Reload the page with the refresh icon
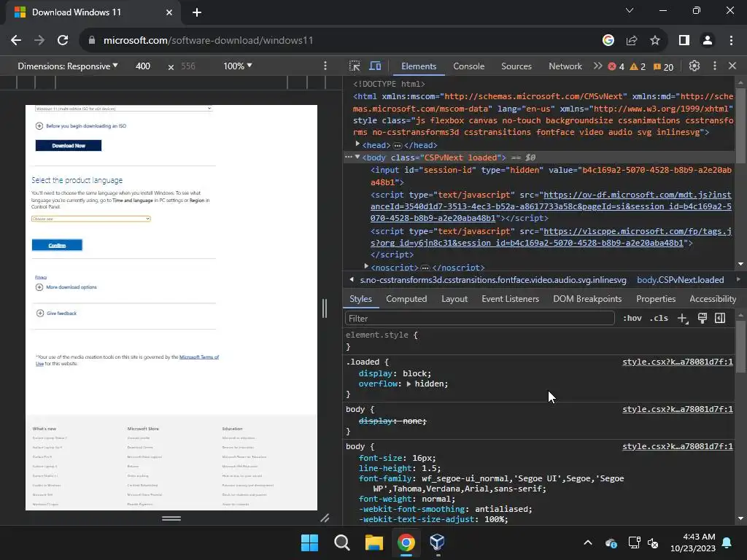747x560 pixels. pos(63,41)
